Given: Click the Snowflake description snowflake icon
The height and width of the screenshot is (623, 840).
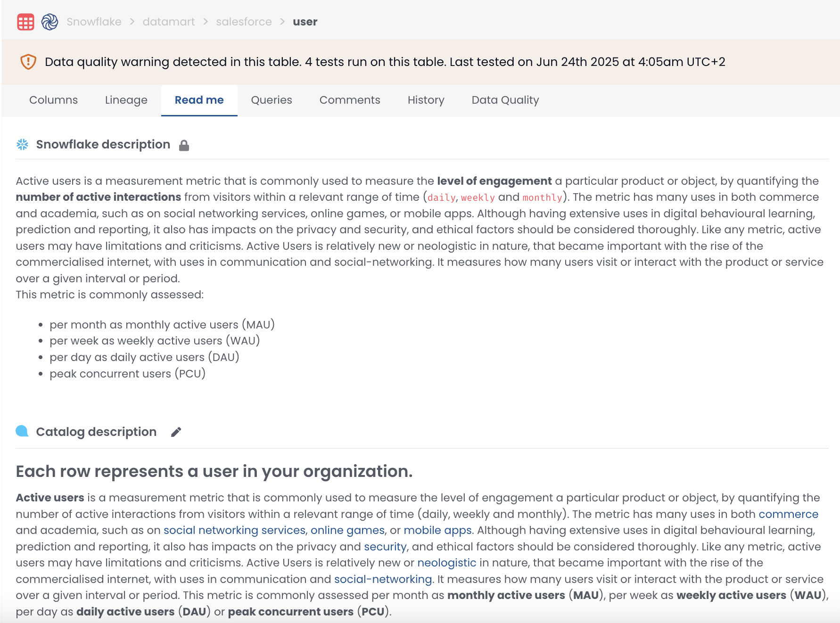Looking at the screenshot, I should point(22,145).
